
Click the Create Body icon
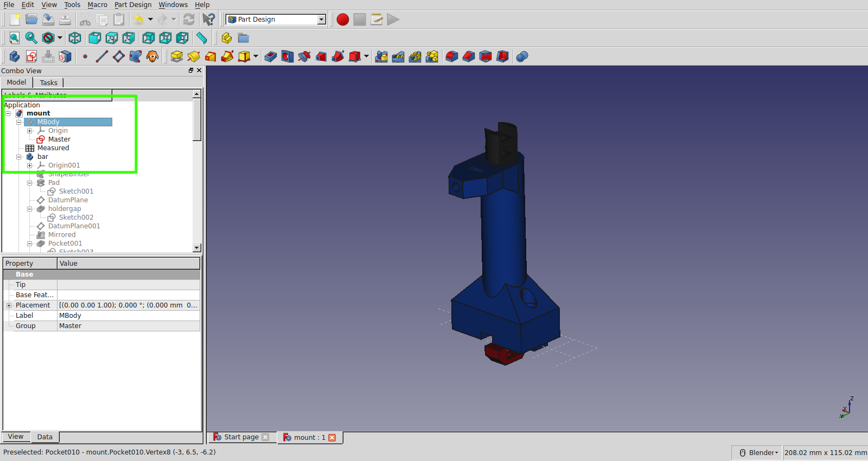pos(15,56)
